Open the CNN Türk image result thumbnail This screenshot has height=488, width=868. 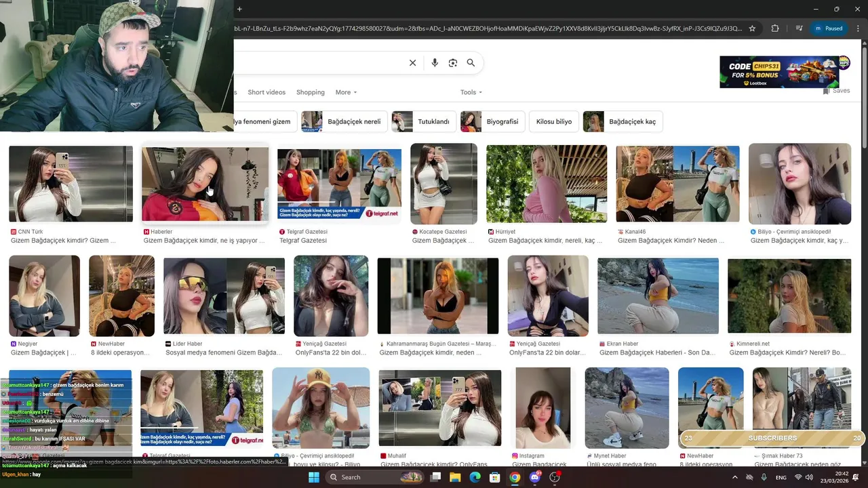click(71, 184)
